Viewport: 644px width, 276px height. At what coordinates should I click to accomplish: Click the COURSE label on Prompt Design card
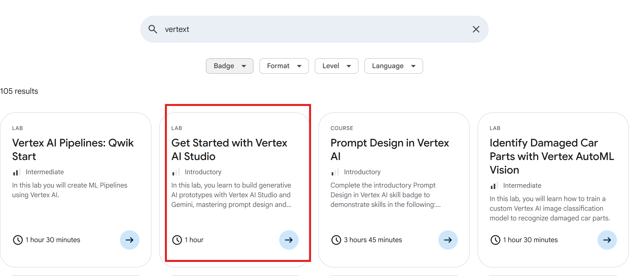pyautogui.click(x=342, y=128)
